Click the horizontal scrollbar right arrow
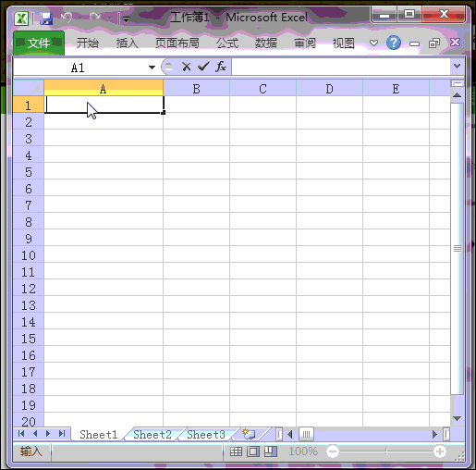Image resolution: width=476 pixels, height=470 pixels. point(434,434)
